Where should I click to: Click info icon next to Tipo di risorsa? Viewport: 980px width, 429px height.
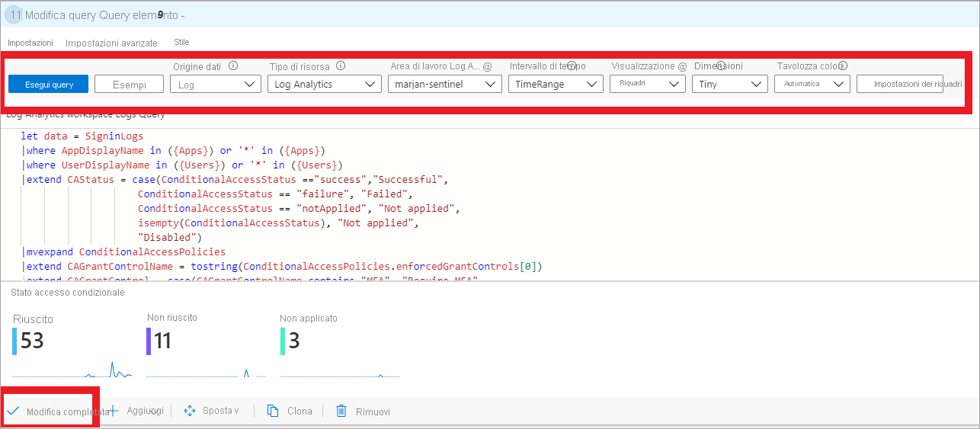pos(341,66)
